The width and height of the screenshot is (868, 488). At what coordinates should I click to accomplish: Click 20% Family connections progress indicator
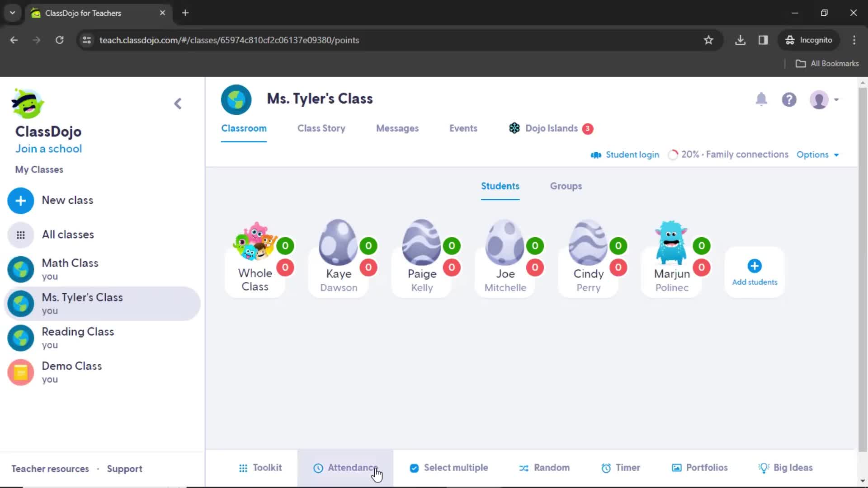tap(728, 155)
